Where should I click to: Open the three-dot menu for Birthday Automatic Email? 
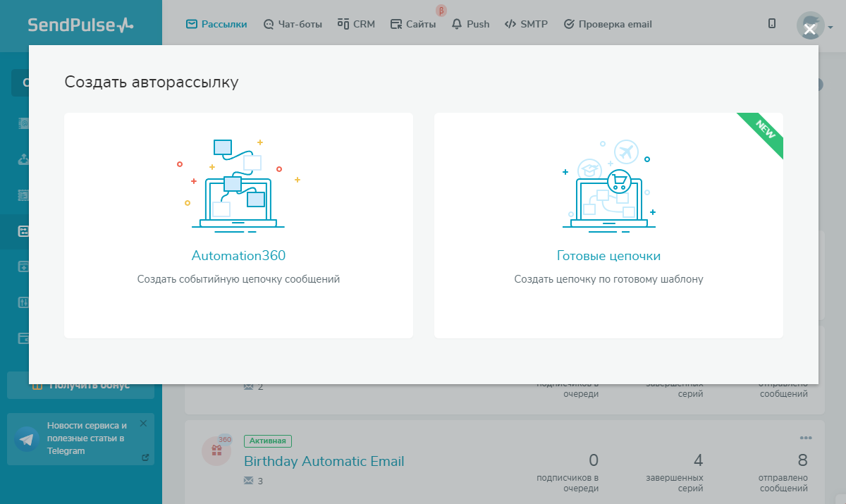tap(807, 436)
